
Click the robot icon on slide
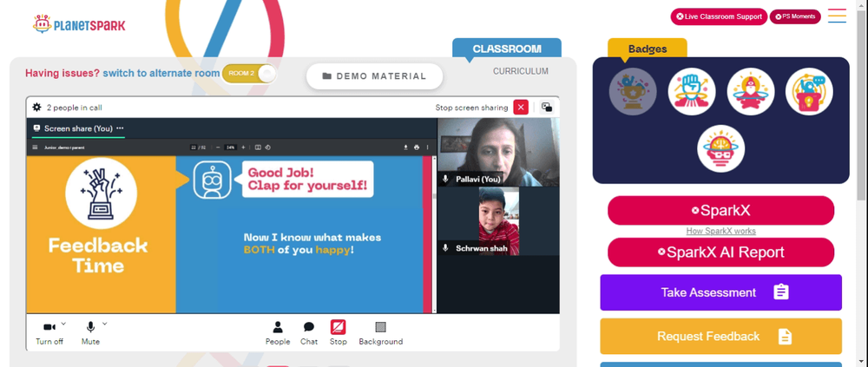click(x=212, y=180)
